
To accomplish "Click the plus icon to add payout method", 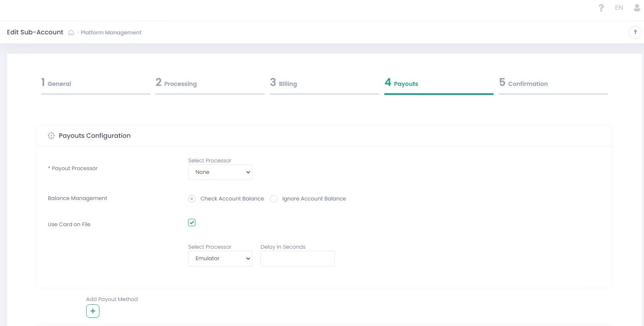I will [93, 311].
